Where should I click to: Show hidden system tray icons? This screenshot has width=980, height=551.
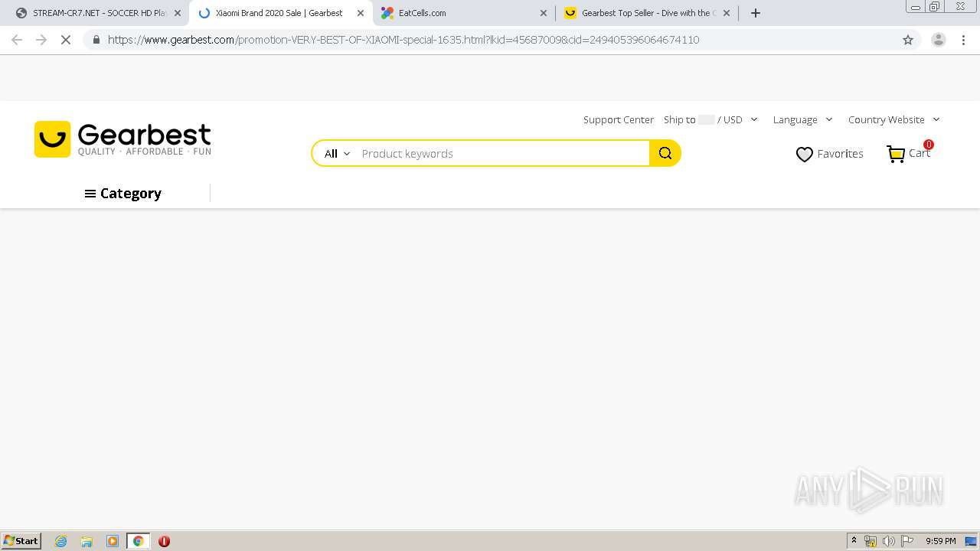pos(854,541)
